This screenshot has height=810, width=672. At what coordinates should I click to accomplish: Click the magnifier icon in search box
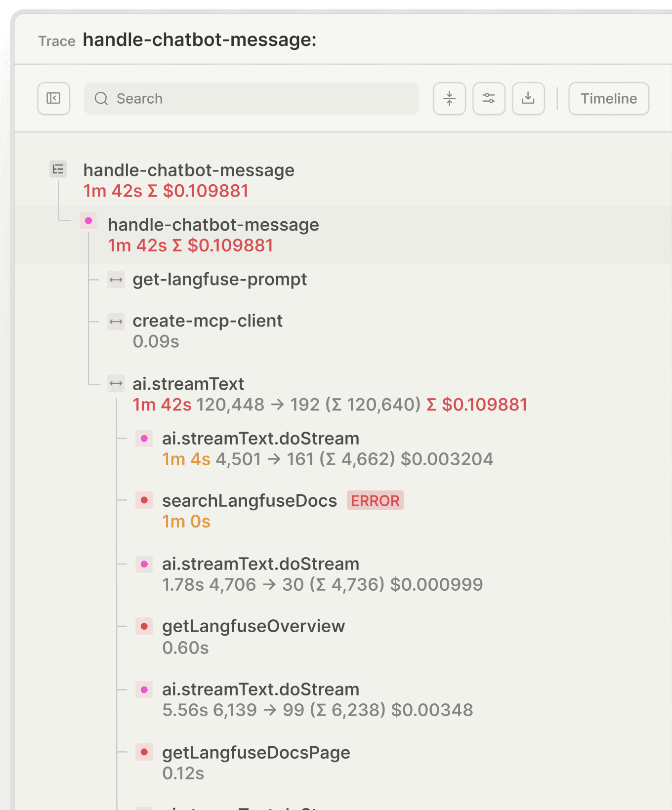coord(101,98)
